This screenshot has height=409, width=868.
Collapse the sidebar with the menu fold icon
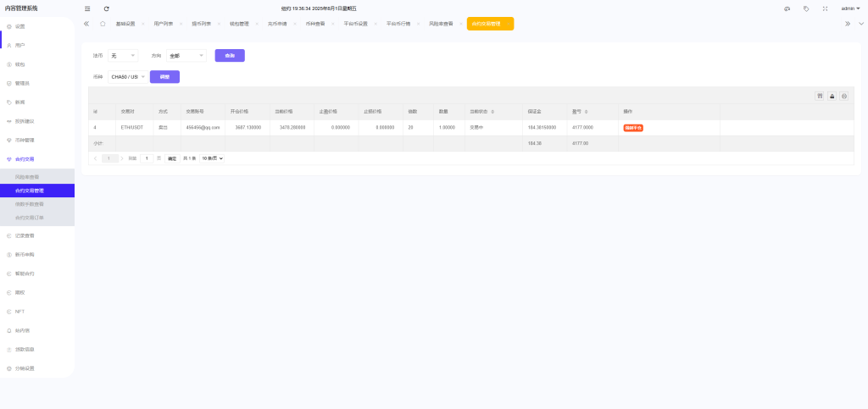click(87, 8)
